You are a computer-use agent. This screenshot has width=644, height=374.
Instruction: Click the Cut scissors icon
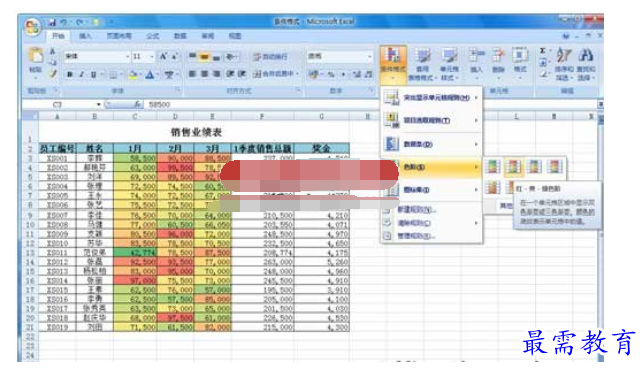click(53, 52)
